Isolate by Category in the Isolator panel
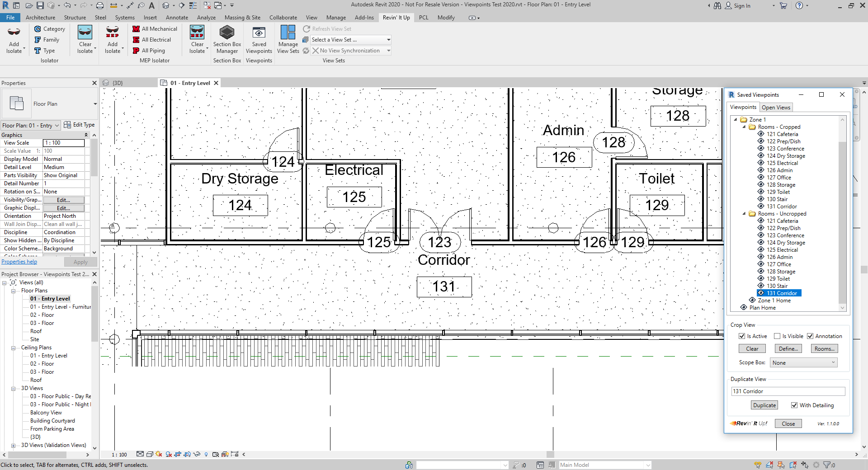The width and height of the screenshot is (868, 470). tap(49, 29)
